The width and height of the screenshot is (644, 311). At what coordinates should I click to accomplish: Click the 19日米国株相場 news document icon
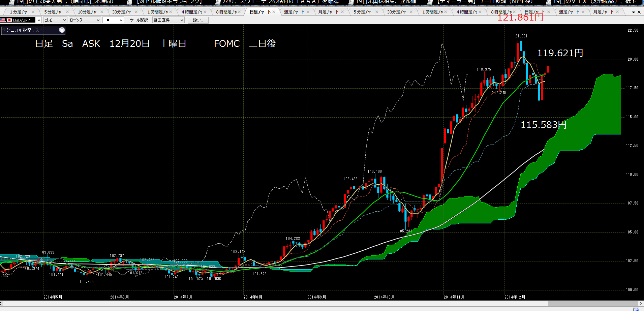click(351, 2)
